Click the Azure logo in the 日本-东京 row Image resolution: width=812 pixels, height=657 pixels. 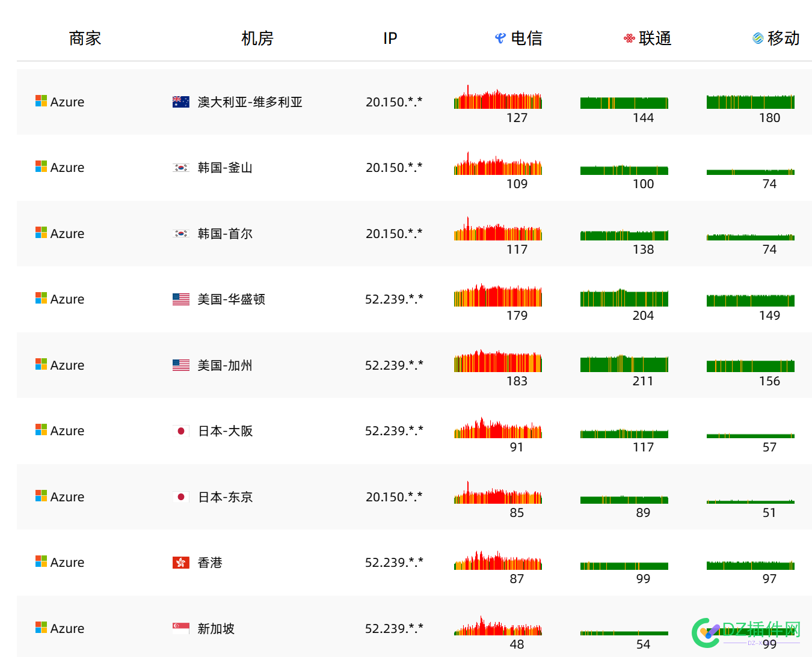41,496
